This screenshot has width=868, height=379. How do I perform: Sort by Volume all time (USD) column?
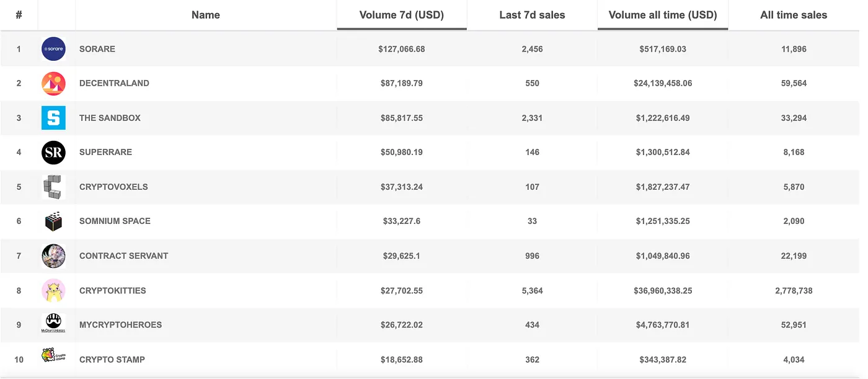coord(663,15)
